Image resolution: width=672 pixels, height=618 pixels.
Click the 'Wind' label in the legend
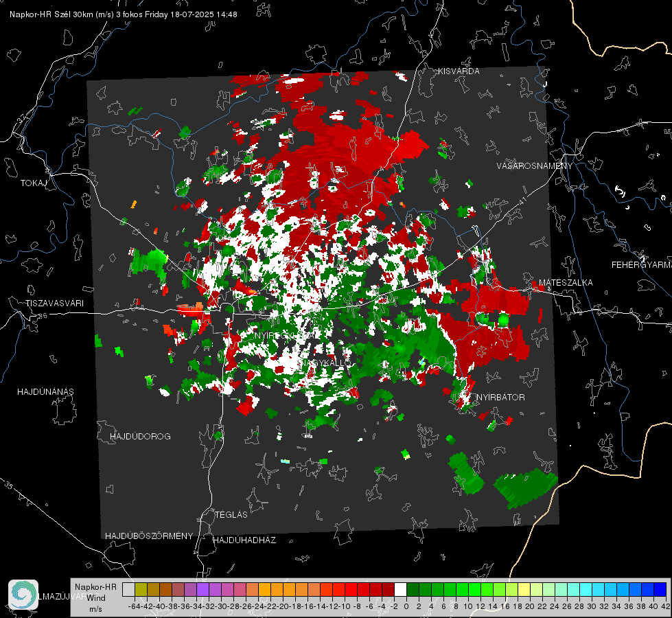[96, 598]
